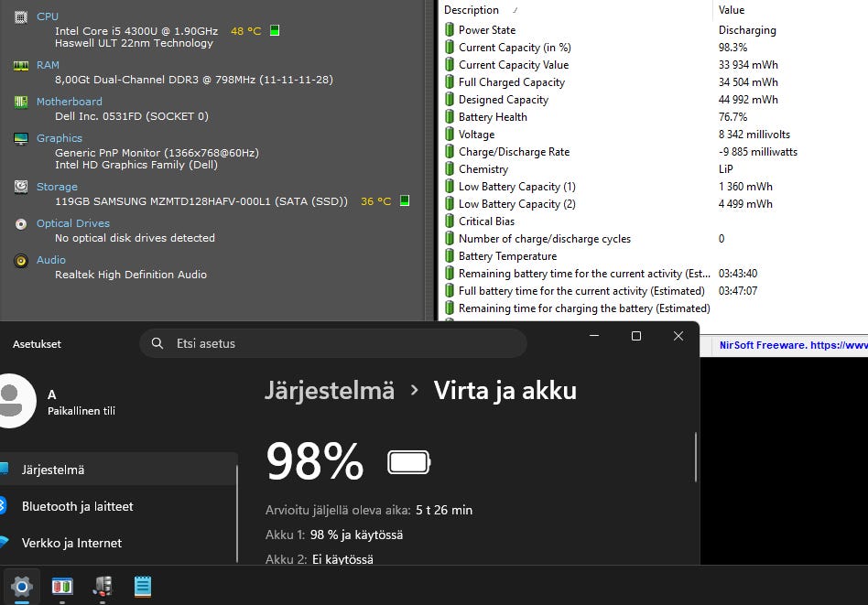Open the Optical Drives section link
Image resolution: width=868 pixels, height=605 pixels.
(x=73, y=223)
